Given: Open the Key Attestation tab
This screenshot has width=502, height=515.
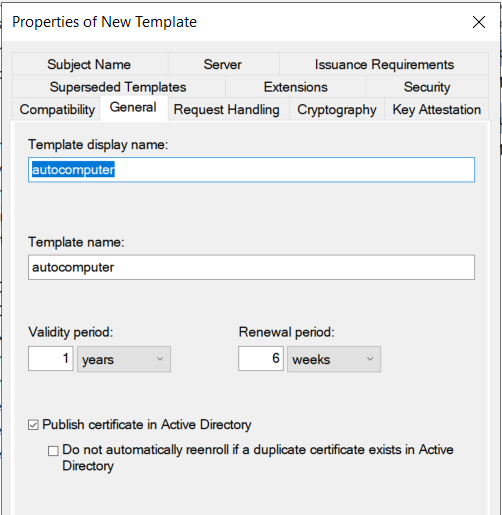Looking at the screenshot, I should (x=437, y=109).
